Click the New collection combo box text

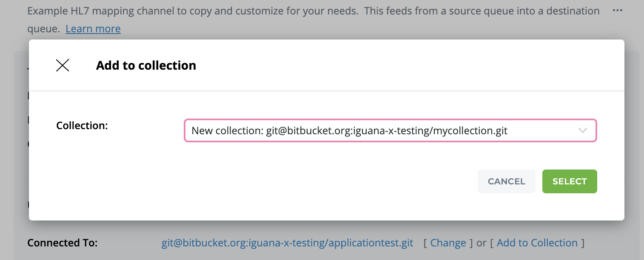pos(349,130)
